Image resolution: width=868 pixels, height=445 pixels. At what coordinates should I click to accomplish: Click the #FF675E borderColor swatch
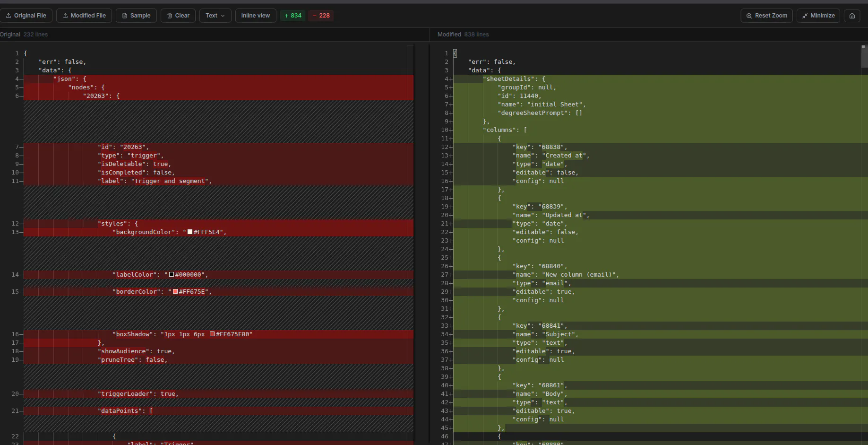(x=175, y=291)
